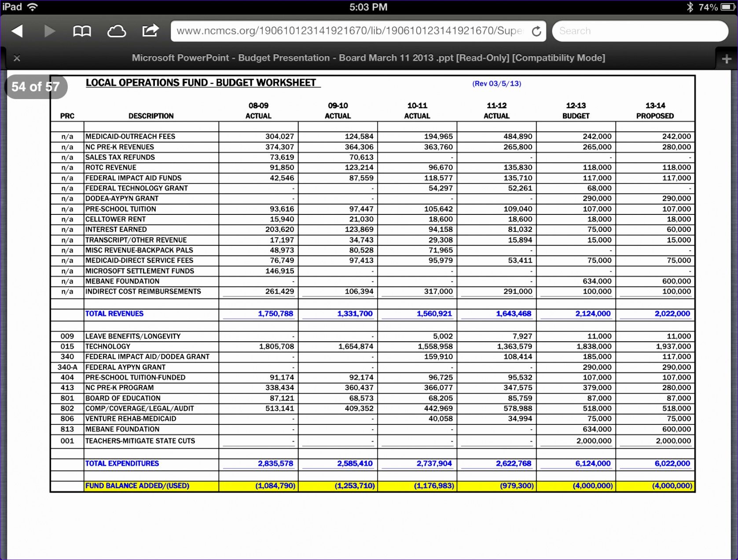
Task: Reload the page with refresh icon
Action: point(536,31)
